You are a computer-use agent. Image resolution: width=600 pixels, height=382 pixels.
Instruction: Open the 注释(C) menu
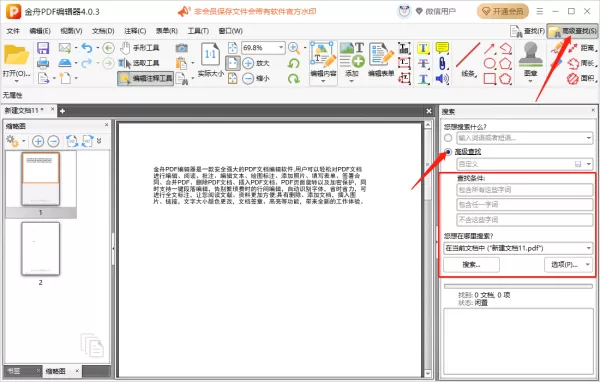click(135, 31)
